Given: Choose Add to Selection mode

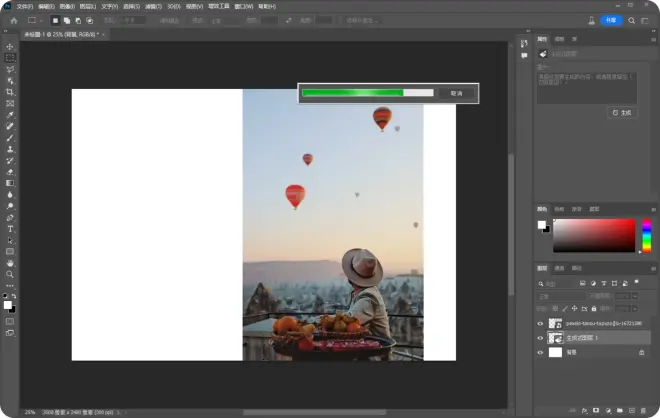Looking at the screenshot, I should coord(67,20).
